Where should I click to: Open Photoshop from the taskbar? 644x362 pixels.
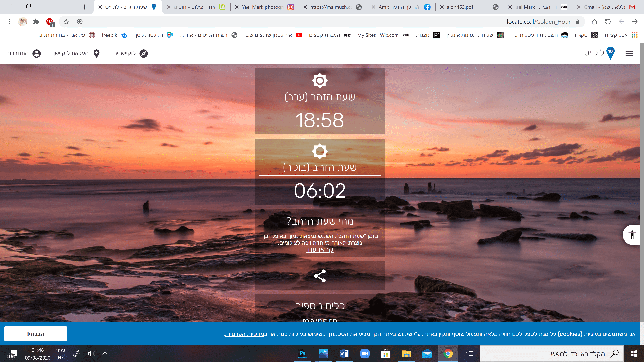[302, 353]
